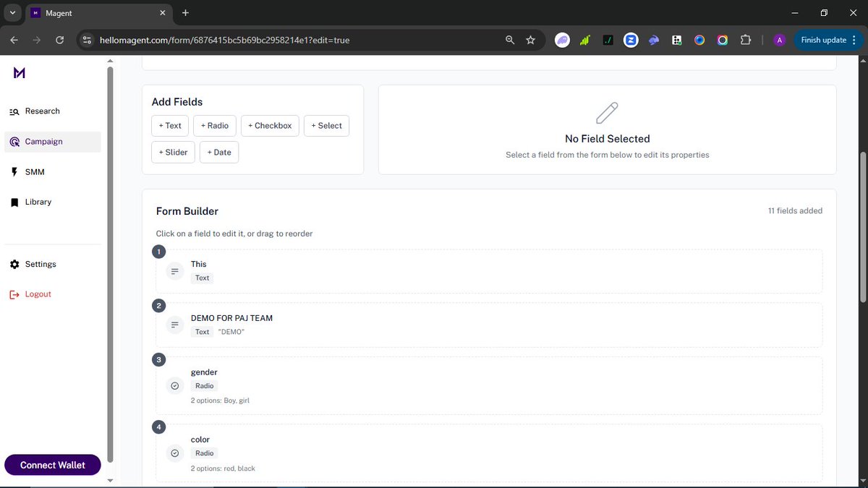This screenshot has height=488, width=868.
Task: Click the green chart extension icon
Action: click(584, 40)
